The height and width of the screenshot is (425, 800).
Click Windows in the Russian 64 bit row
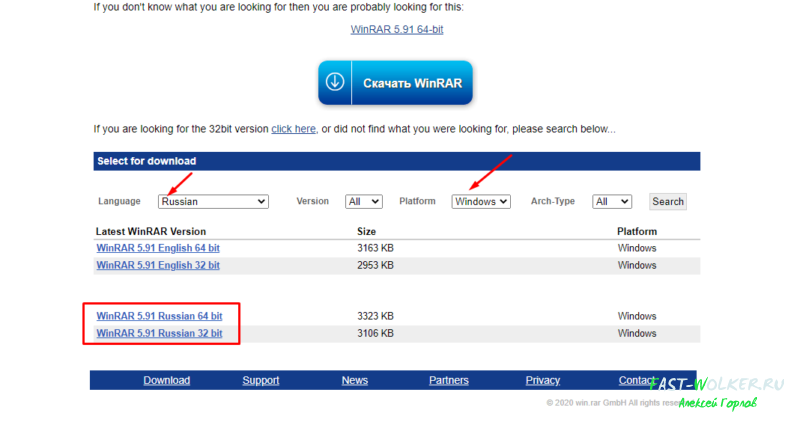637,316
